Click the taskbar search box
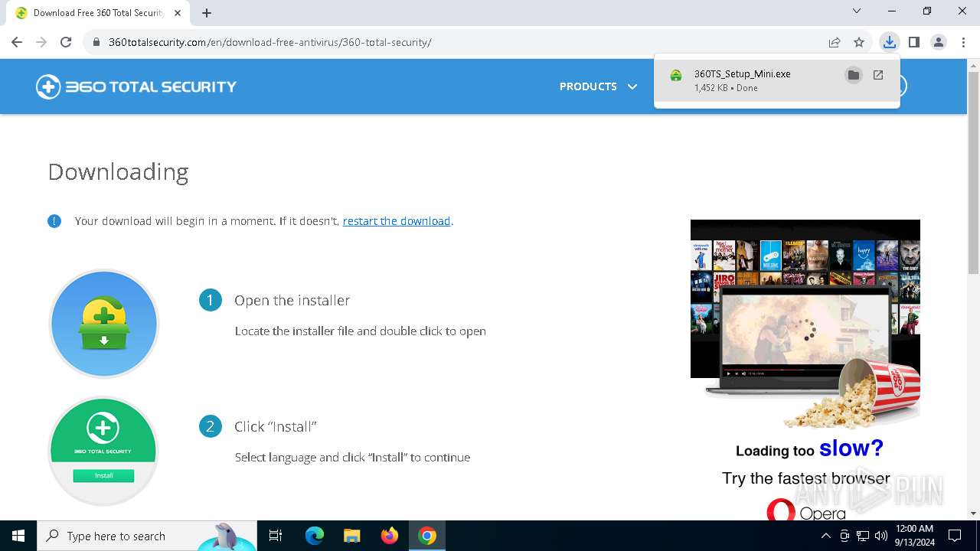Screen dimensions: 980x551 147,536
